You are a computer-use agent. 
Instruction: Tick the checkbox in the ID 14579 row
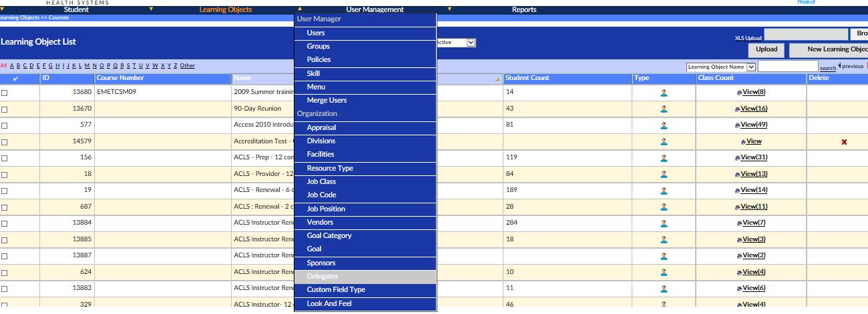pyautogui.click(x=5, y=142)
